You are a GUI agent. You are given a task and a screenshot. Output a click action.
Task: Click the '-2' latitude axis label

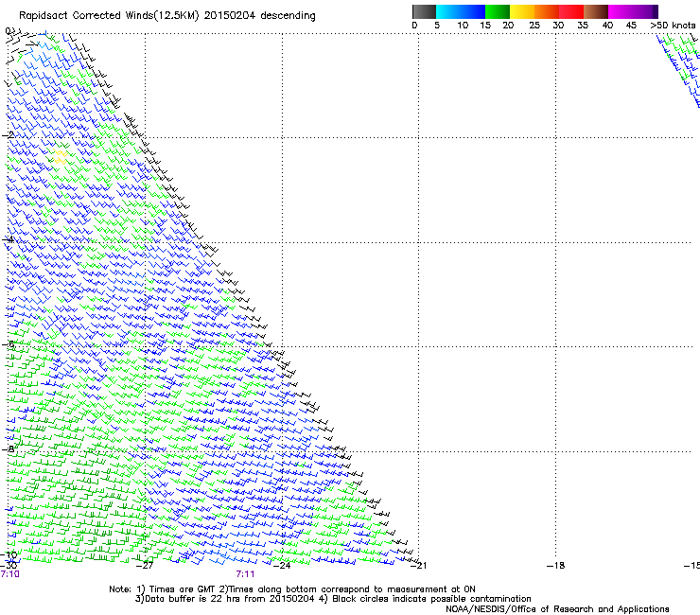(x=8, y=135)
